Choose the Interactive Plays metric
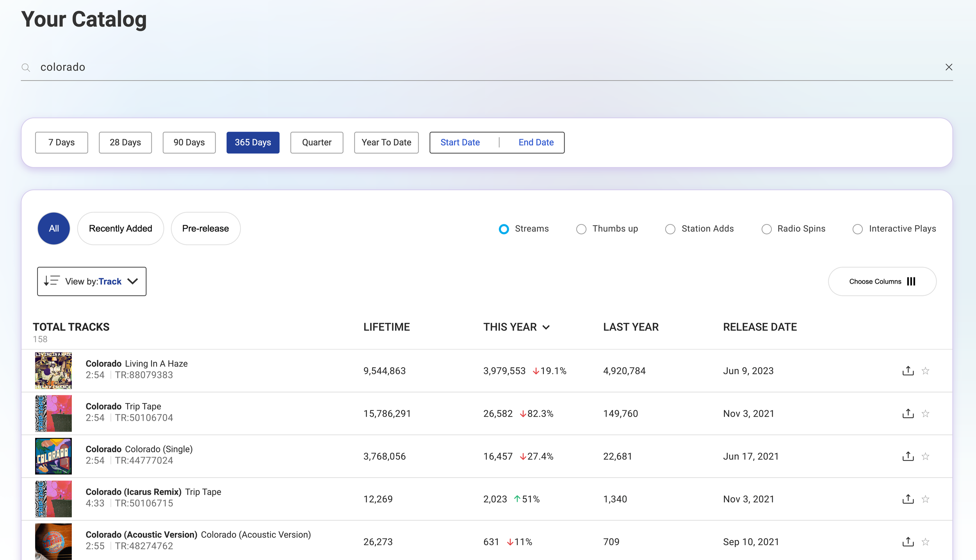976x560 pixels. pos(857,229)
